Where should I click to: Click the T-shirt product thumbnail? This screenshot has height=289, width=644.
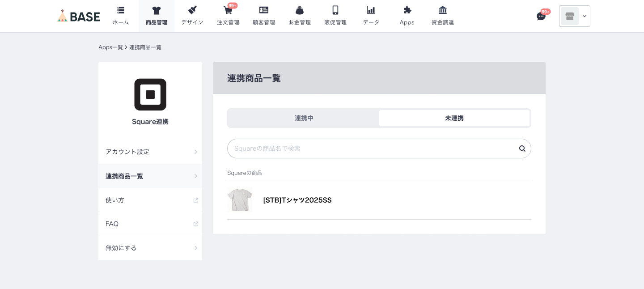pyautogui.click(x=240, y=200)
